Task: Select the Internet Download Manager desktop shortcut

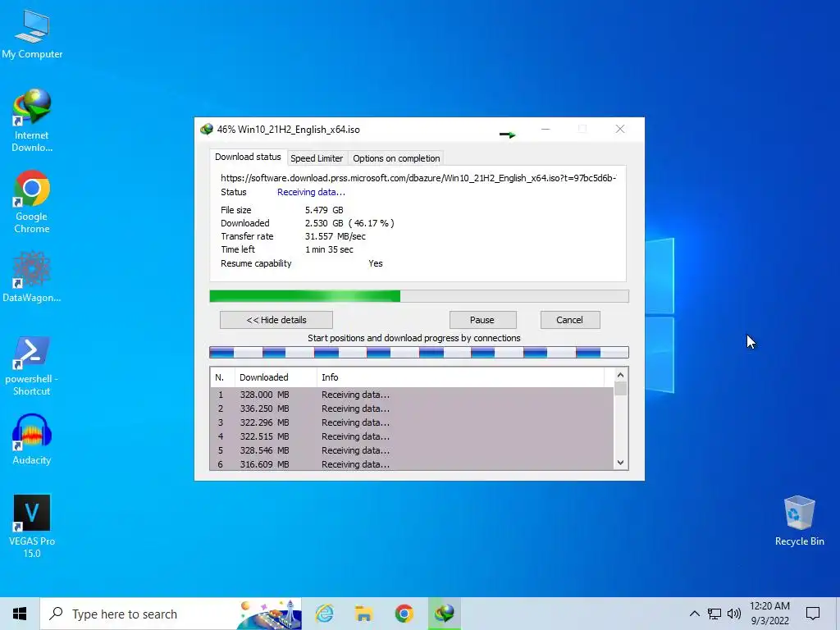Action: point(32,121)
